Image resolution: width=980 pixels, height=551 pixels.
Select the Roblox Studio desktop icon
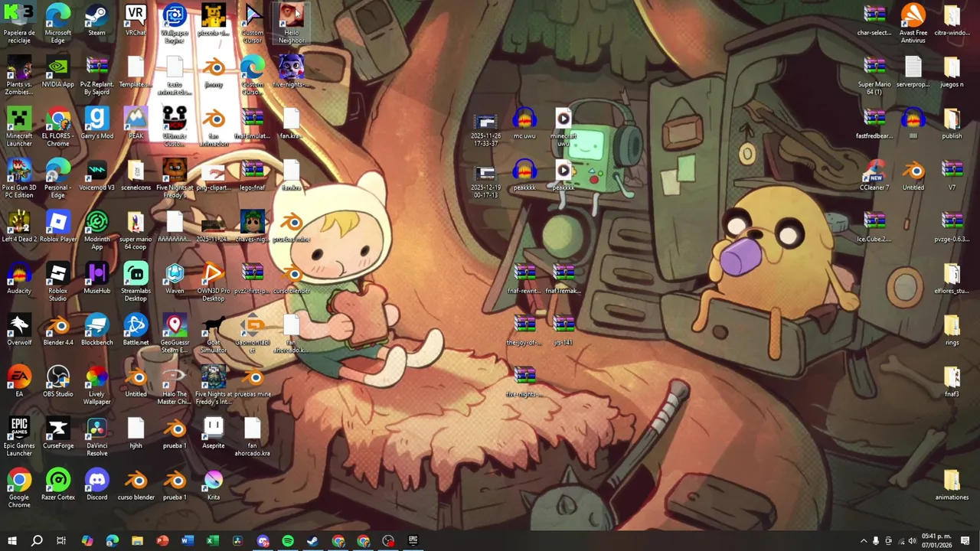[x=58, y=282]
